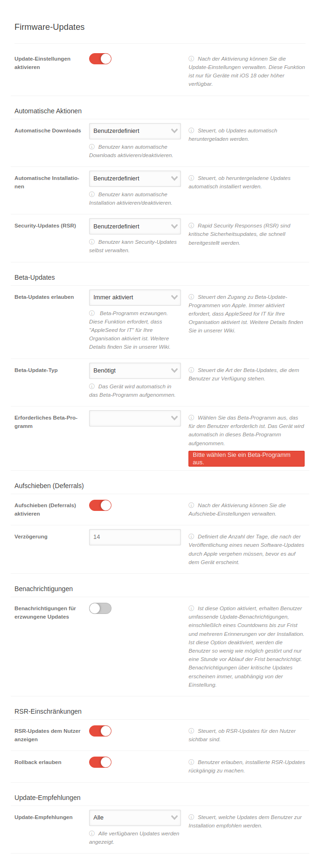Expand the empty Erforderliches Beta-Programm dropdown

click(x=135, y=418)
